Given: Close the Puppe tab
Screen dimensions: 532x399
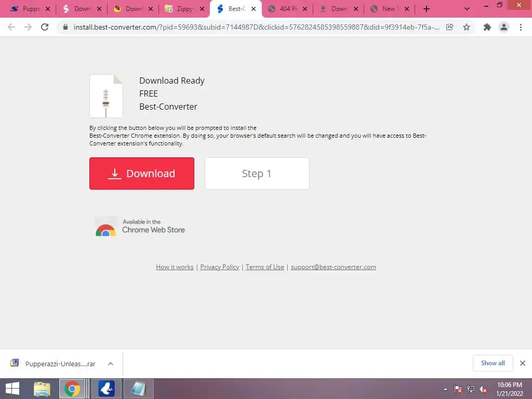Looking at the screenshot, I should [48, 9].
